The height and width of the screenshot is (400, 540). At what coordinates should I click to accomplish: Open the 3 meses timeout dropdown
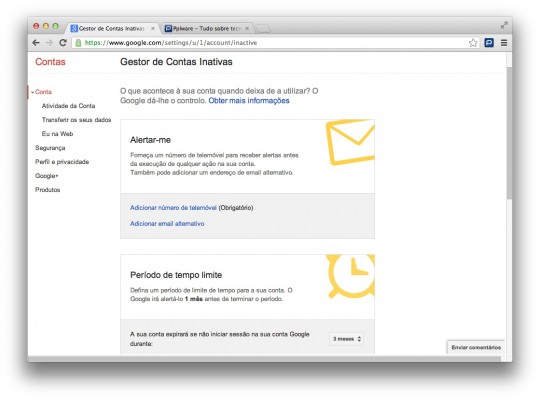(346, 339)
